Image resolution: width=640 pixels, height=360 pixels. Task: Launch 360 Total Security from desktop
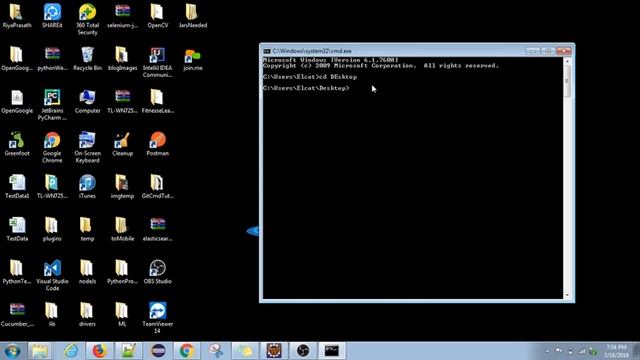(x=87, y=19)
